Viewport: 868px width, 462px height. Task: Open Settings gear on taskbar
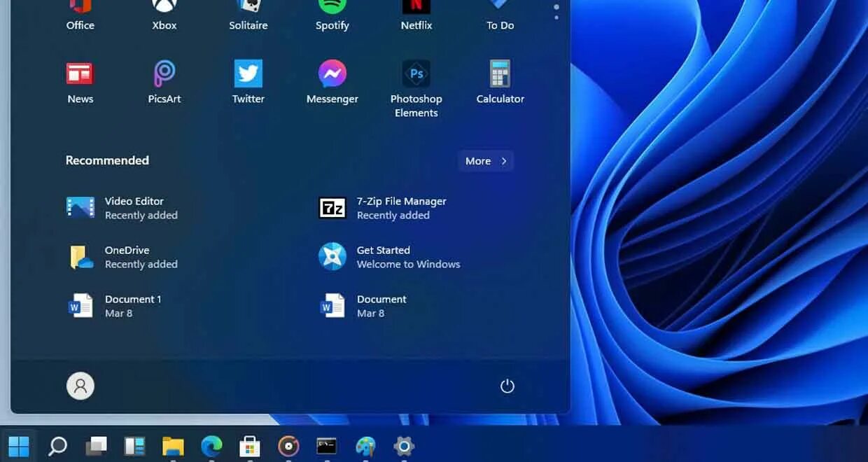(404, 445)
